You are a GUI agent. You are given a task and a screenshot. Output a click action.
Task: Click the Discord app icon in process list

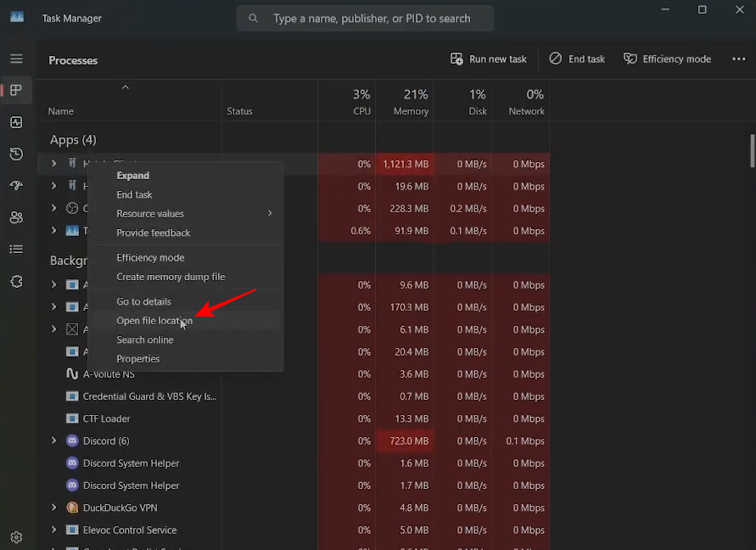[x=72, y=441]
